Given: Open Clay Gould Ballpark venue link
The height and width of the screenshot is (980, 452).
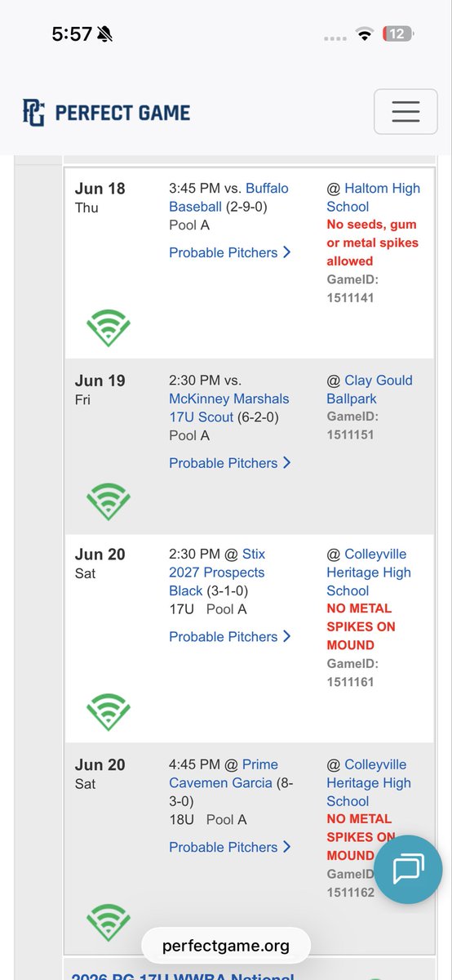Looking at the screenshot, I should 370,390.
